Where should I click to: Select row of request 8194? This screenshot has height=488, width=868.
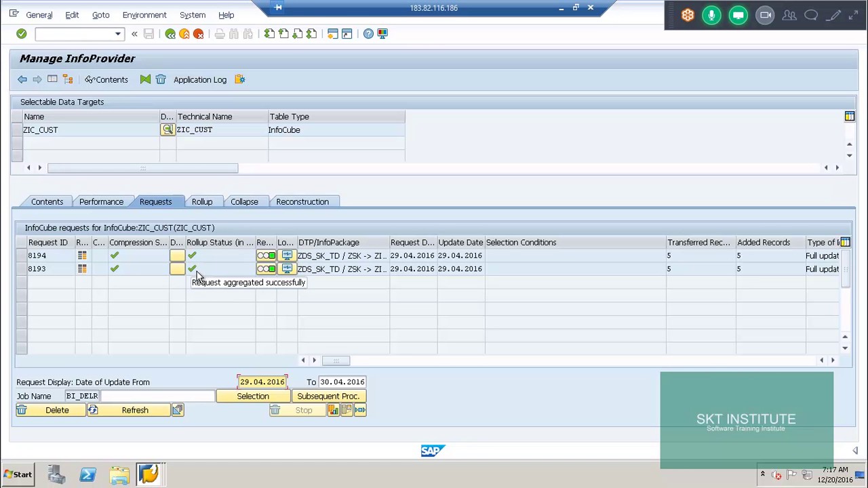(x=22, y=256)
